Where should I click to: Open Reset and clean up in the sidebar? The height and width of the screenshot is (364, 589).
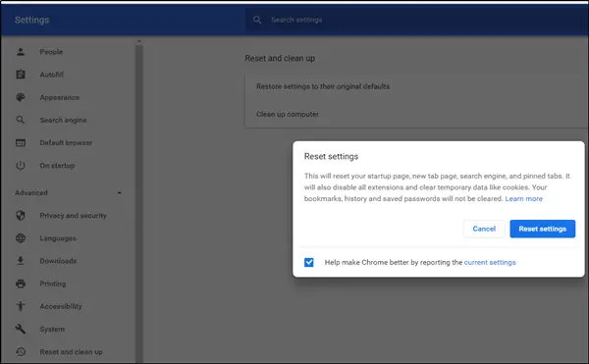click(71, 352)
